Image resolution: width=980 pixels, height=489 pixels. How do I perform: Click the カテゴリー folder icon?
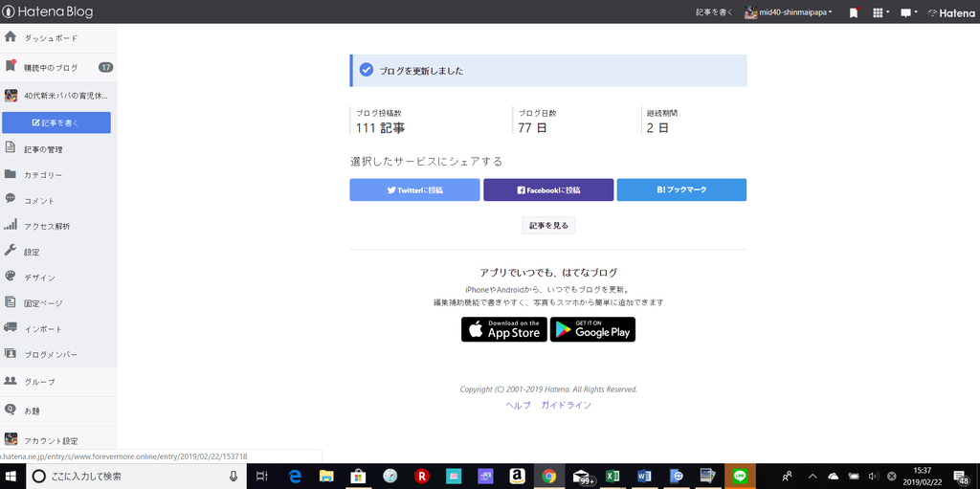click(x=10, y=174)
